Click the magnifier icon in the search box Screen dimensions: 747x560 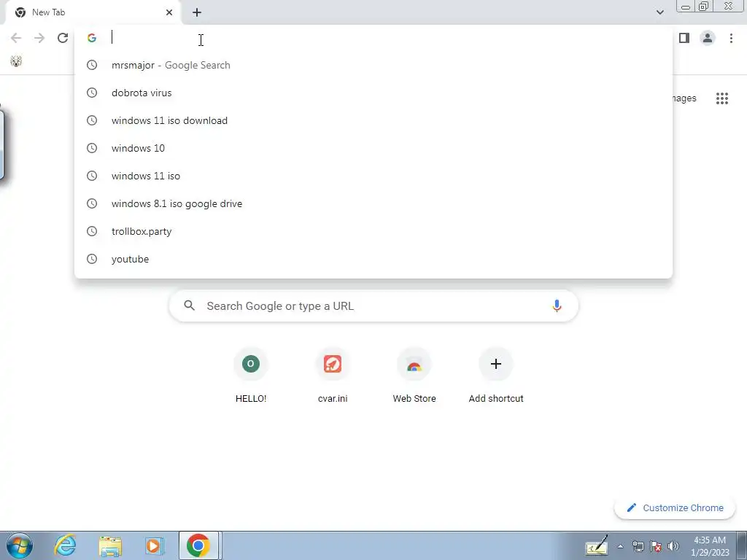tap(189, 306)
